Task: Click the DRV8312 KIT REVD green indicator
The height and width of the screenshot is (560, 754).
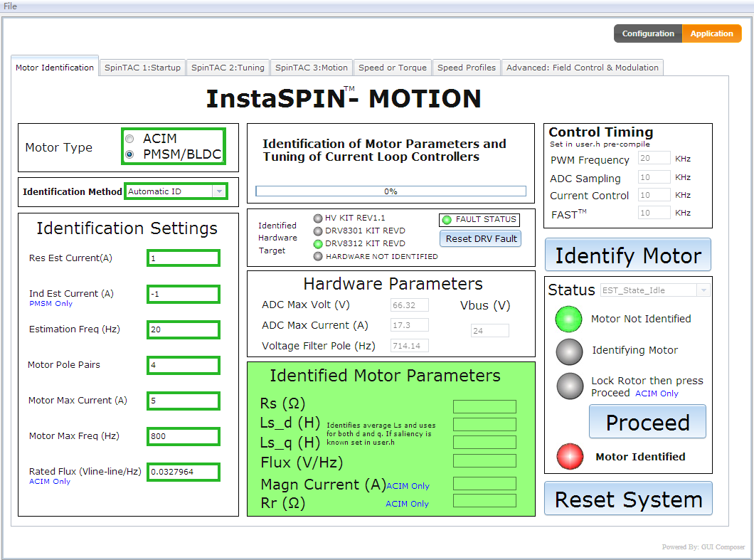Action: pos(318,243)
